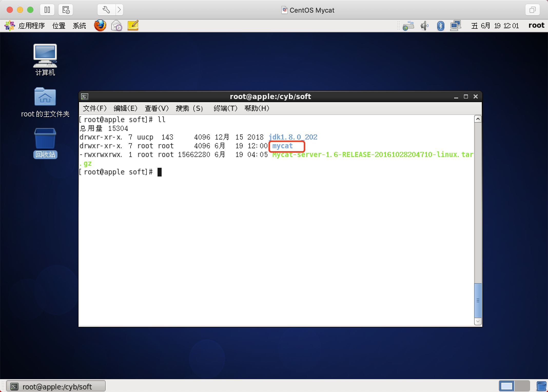Viewport: 548px width, 392px height.
Task: Launch Firefox from the top panel
Action: [x=100, y=26]
